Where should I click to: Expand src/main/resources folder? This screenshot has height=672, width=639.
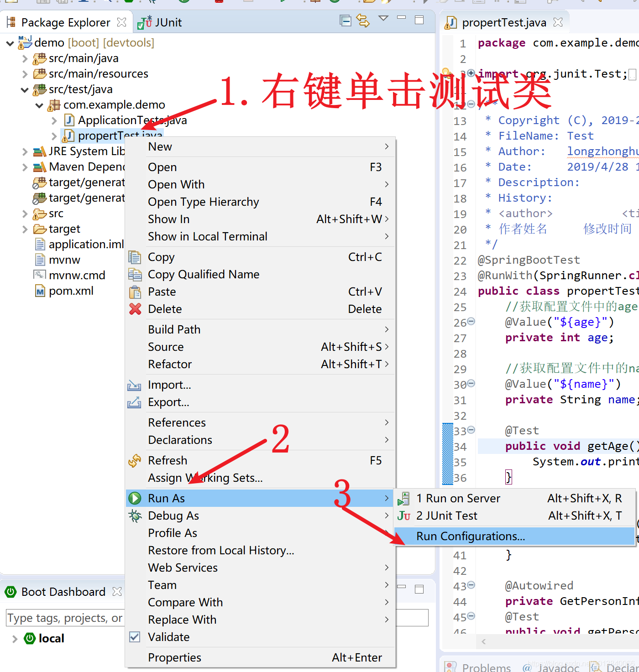pos(25,74)
